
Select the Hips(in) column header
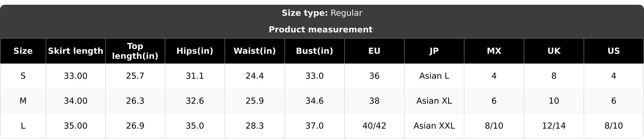[195, 51]
